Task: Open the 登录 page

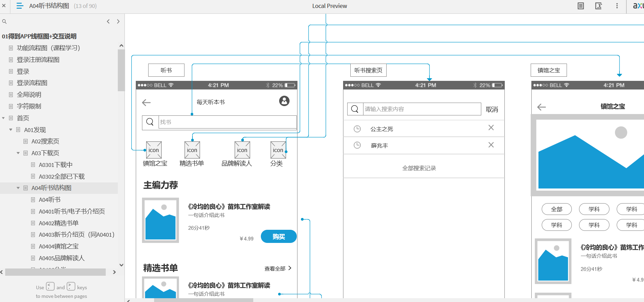Action: click(23, 72)
